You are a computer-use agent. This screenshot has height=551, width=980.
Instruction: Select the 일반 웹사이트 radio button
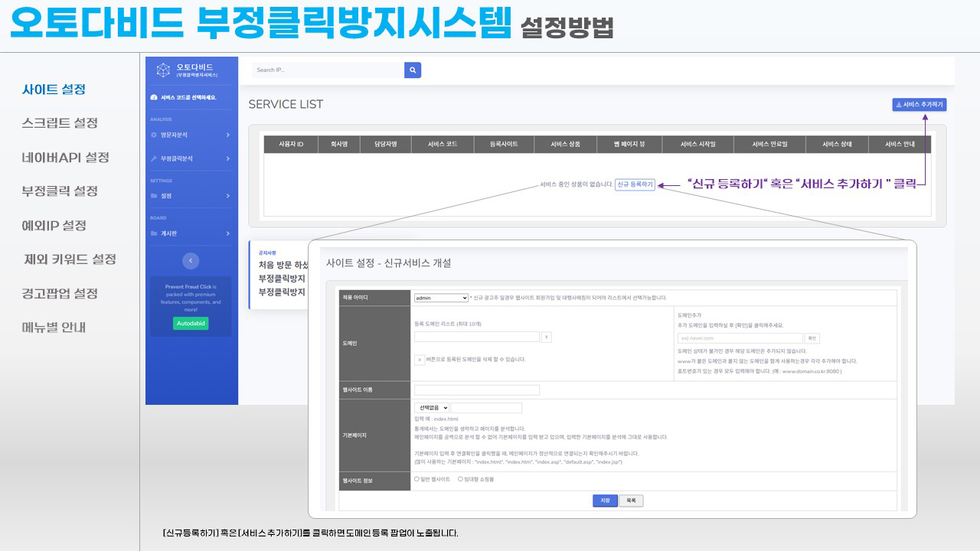(x=416, y=479)
